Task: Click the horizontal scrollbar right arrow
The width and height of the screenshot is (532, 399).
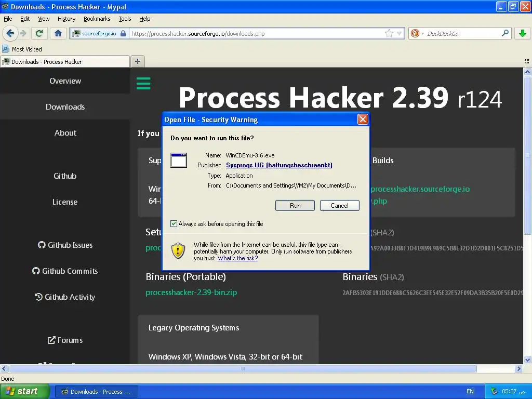Action: click(518, 368)
